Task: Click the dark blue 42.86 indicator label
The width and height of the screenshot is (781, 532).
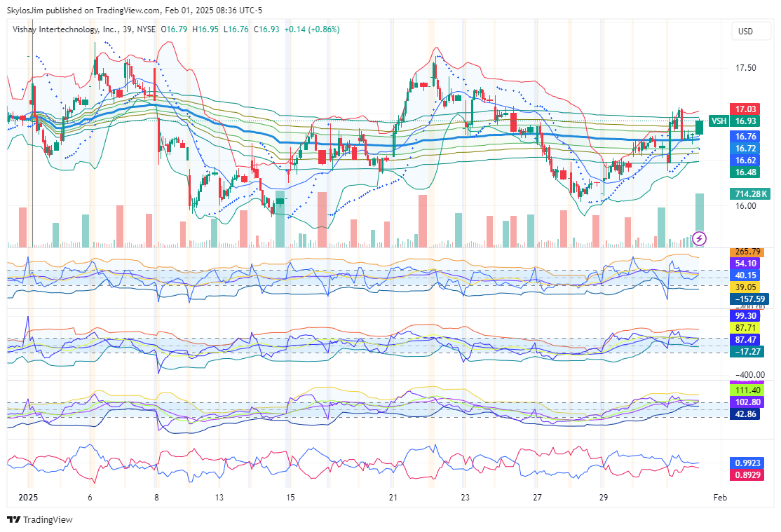Action: pos(745,414)
